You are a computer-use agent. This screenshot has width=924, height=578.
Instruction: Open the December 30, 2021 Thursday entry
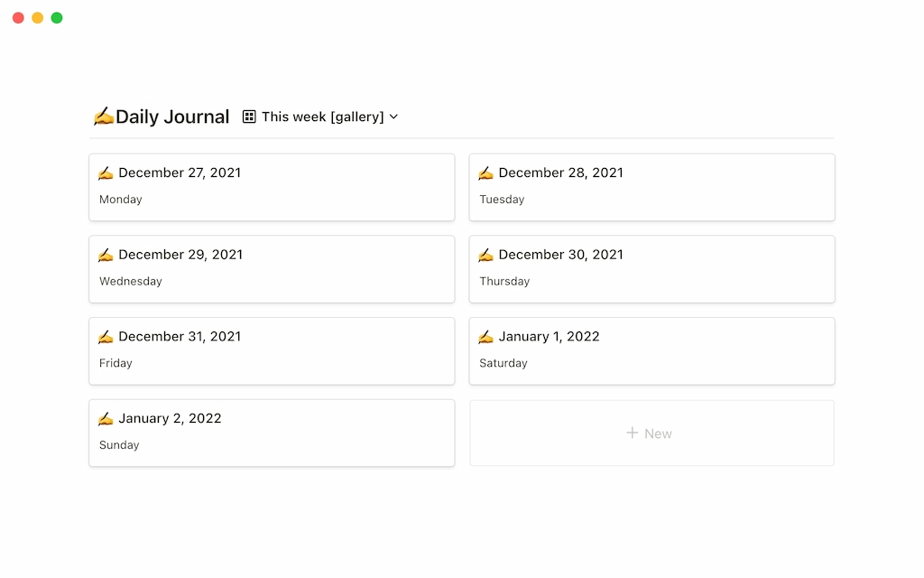pos(651,269)
